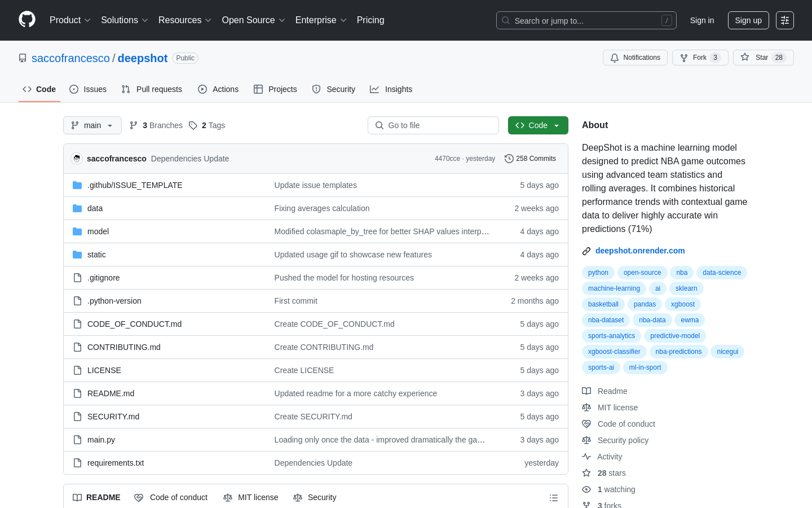
Task: Click the Go to file search field
Action: tap(433, 125)
